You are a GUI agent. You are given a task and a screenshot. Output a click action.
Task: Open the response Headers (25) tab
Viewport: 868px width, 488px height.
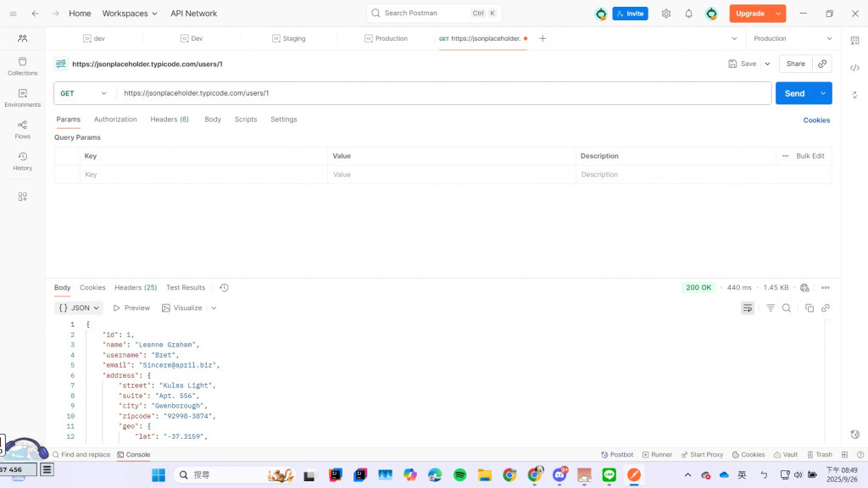(136, 288)
